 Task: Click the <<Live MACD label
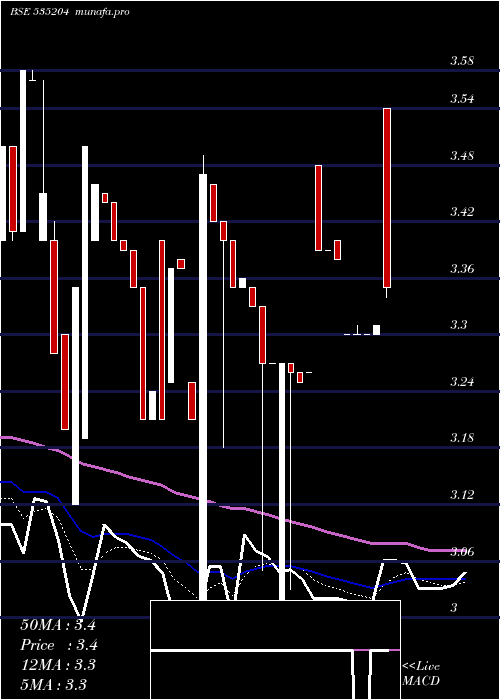(x=421, y=673)
